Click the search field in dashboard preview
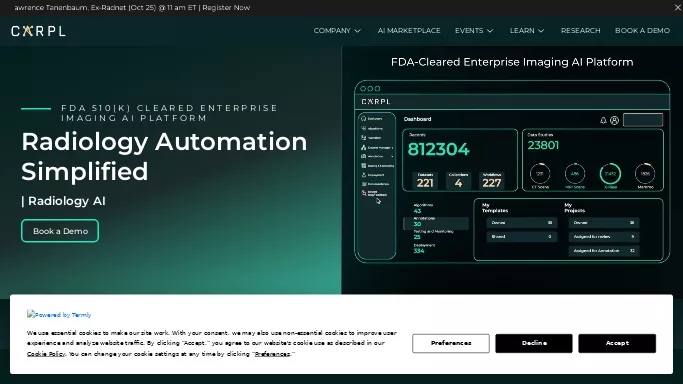The width and height of the screenshot is (683, 384). [x=643, y=120]
